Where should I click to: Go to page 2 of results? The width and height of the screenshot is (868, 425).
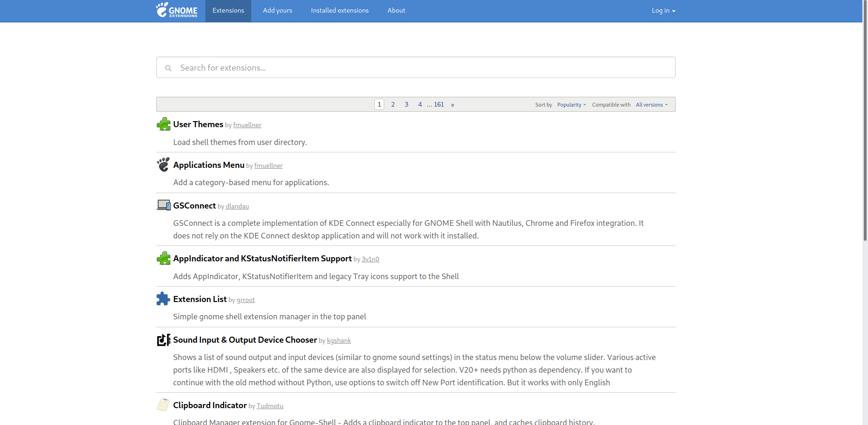coord(393,104)
